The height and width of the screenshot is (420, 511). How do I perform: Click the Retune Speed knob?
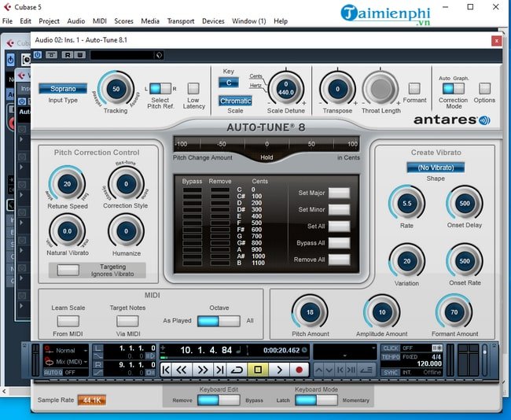pos(67,183)
